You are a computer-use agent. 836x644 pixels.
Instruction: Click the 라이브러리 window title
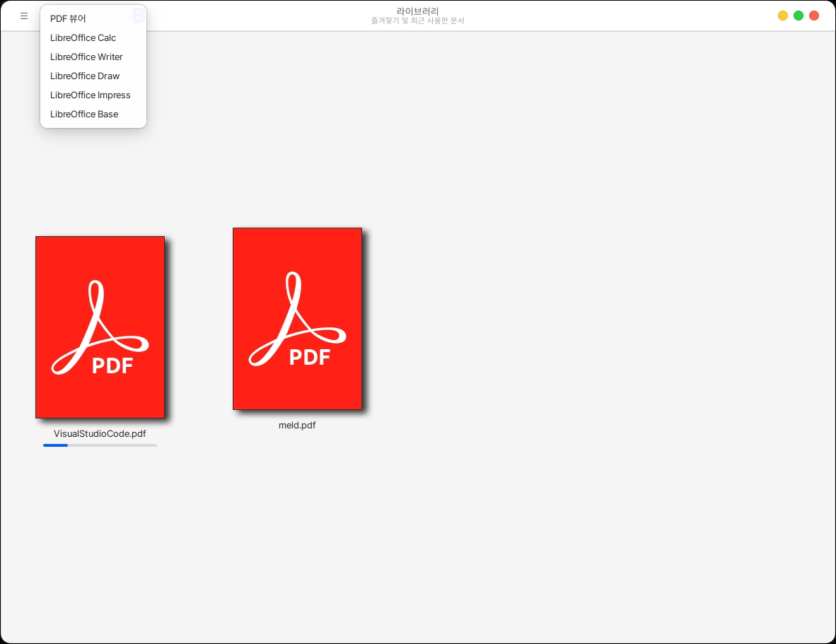tap(417, 11)
